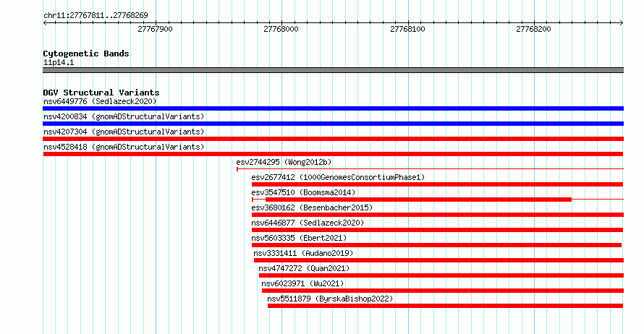The image size is (644, 334).
Task: Select the red bar under esv3680162
Action: coord(438,215)
